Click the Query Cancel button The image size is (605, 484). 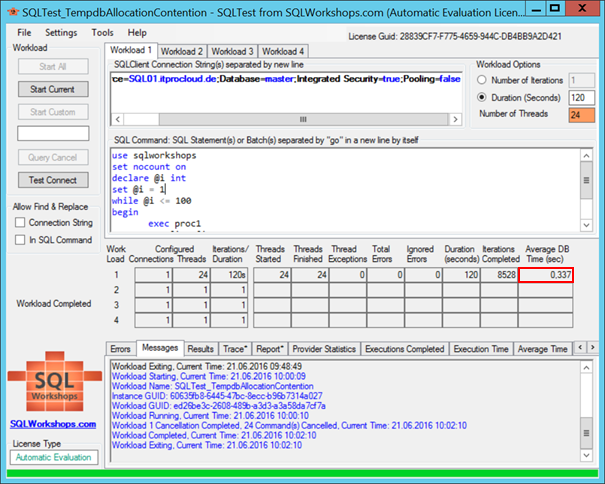[53, 157]
